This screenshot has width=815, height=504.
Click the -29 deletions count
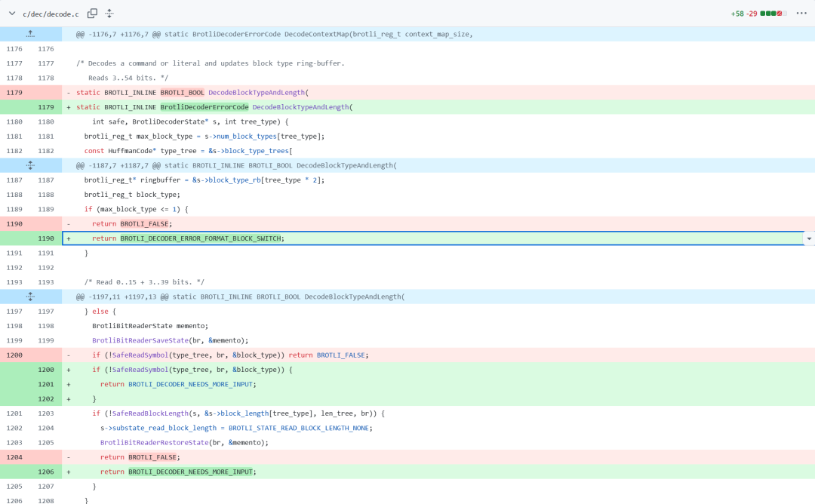752,14
